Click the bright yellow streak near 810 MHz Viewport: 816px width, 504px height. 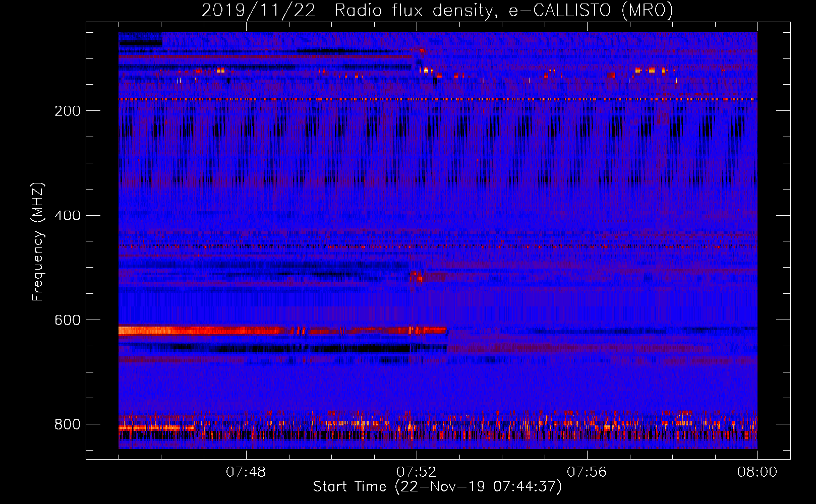[157, 428]
